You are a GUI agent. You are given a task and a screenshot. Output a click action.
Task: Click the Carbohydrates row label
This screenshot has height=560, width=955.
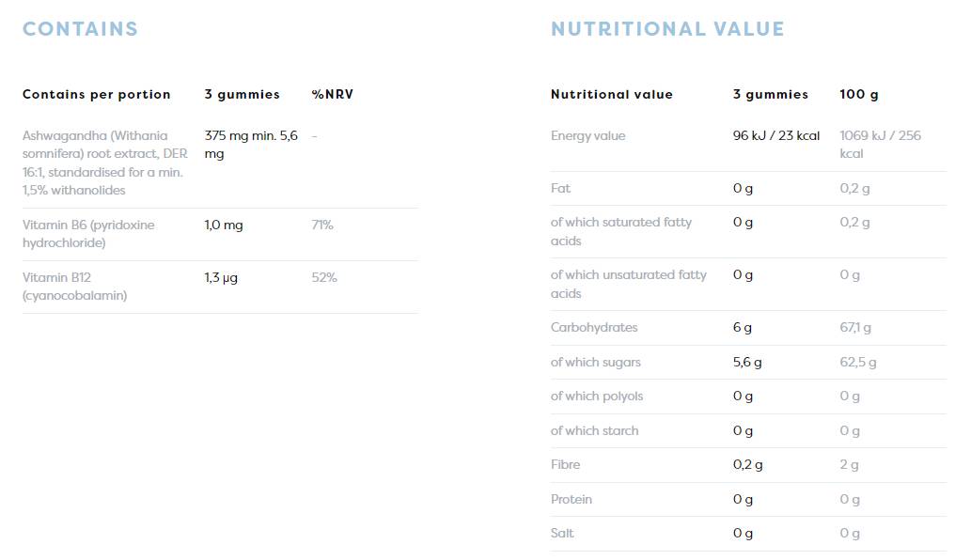pyautogui.click(x=594, y=328)
